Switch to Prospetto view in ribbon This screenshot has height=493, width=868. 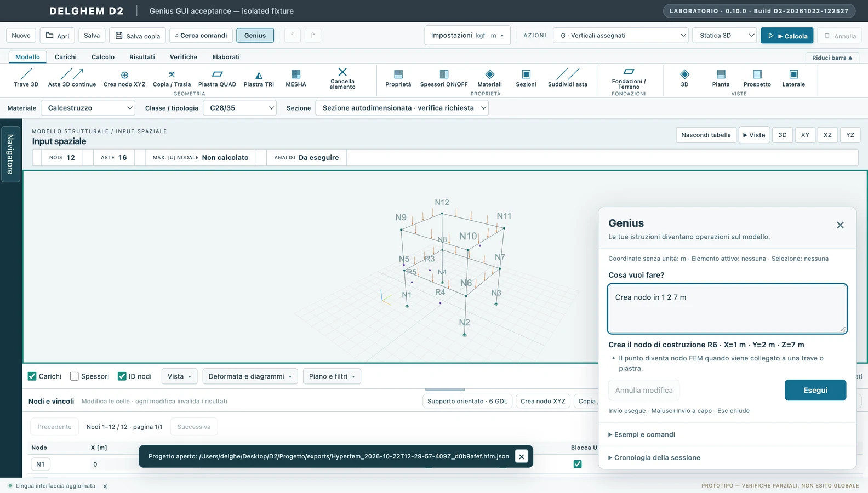point(757,78)
